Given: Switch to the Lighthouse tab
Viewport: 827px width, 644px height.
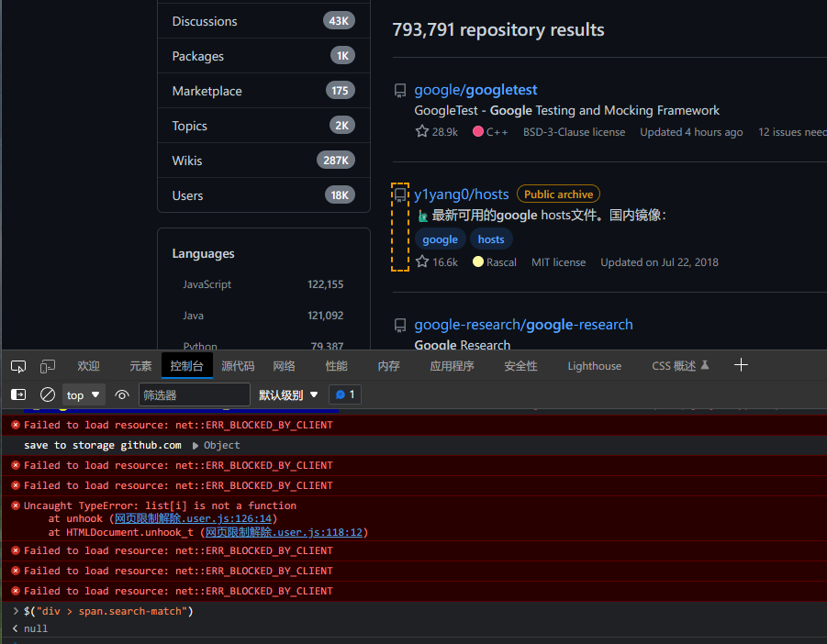Looking at the screenshot, I should (x=595, y=366).
